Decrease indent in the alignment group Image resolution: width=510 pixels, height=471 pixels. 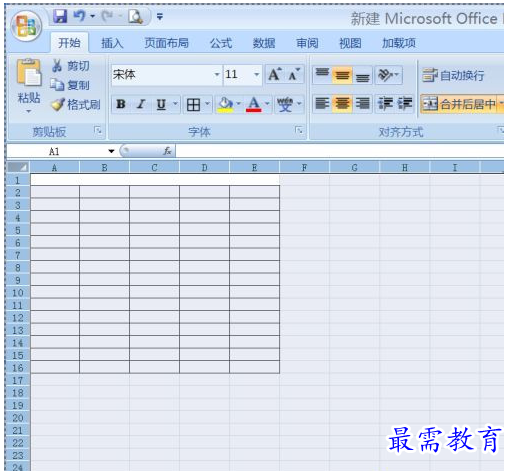tap(385, 104)
